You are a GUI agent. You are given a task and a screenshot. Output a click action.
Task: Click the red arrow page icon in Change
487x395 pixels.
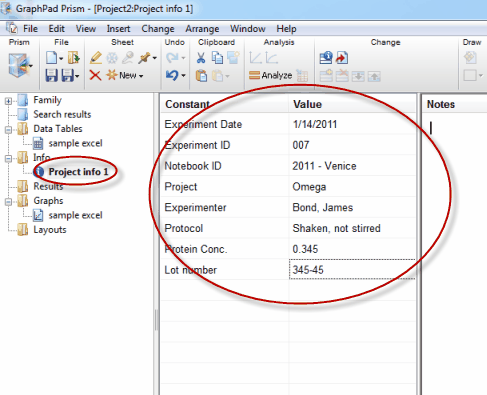[342, 58]
